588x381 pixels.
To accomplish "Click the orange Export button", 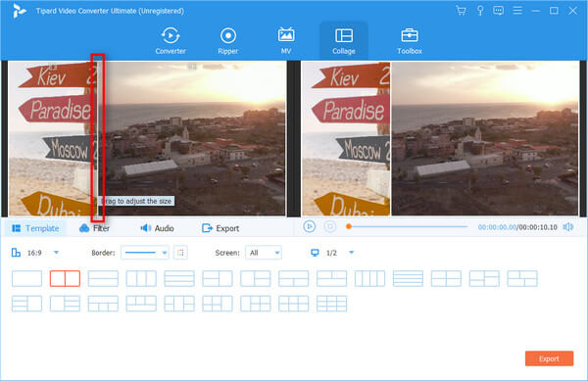I will [549, 358].
